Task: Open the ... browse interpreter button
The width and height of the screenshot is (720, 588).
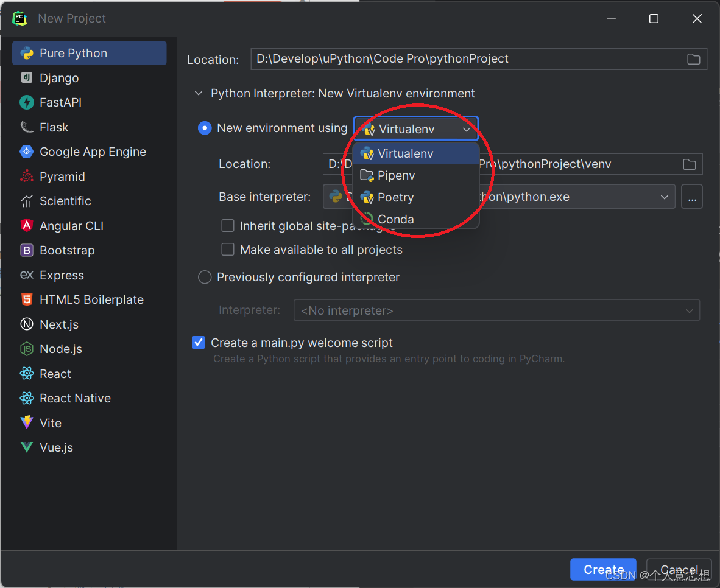Action: 692,197
